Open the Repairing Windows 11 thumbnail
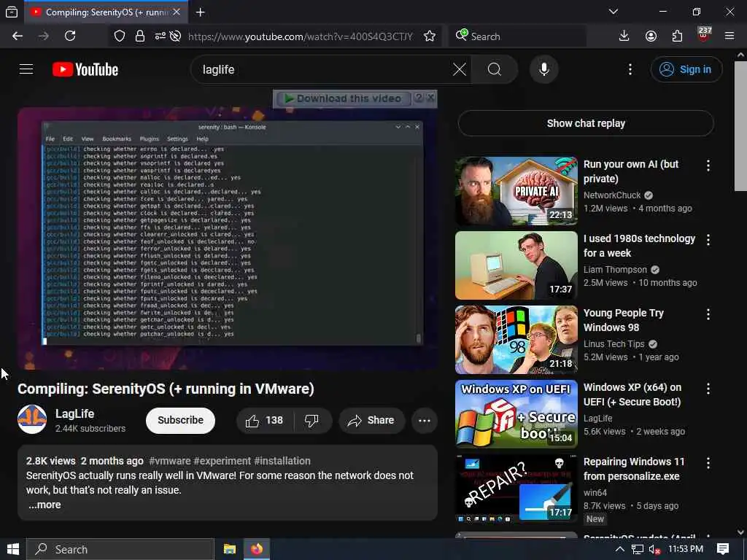 tap(516, 489)
